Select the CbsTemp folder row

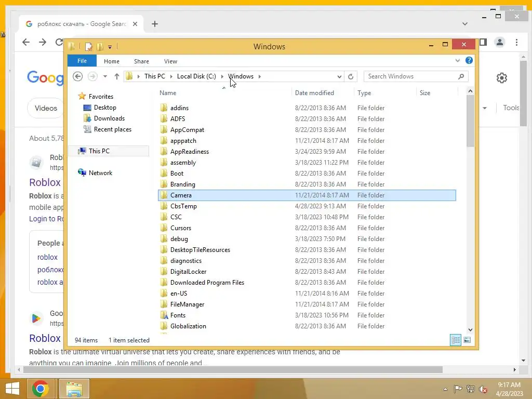(x=307, y=206)
